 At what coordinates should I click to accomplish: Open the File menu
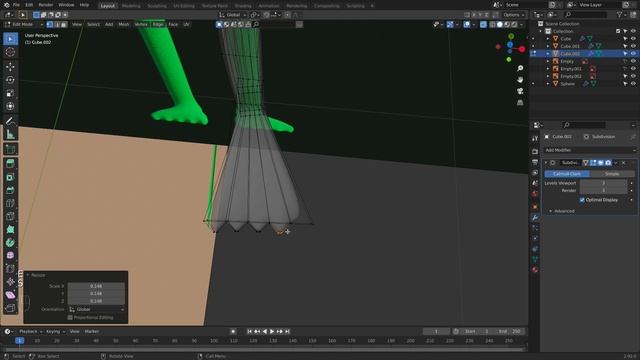(x=16, y=5)
